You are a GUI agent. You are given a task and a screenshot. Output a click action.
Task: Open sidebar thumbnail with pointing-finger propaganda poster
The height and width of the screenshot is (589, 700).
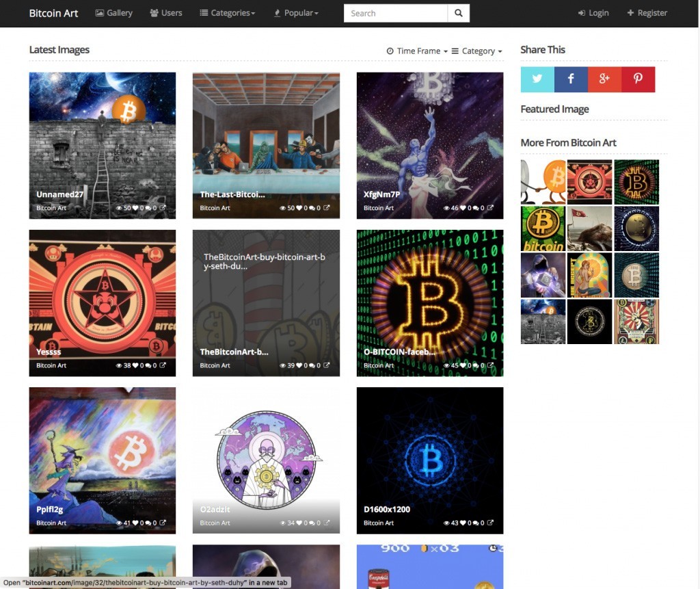(636, 322)
